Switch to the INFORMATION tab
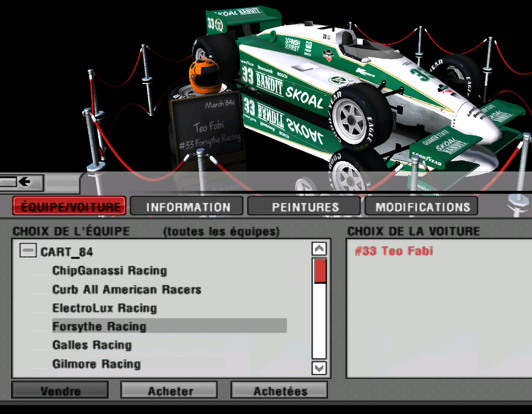 click(187, 206)
